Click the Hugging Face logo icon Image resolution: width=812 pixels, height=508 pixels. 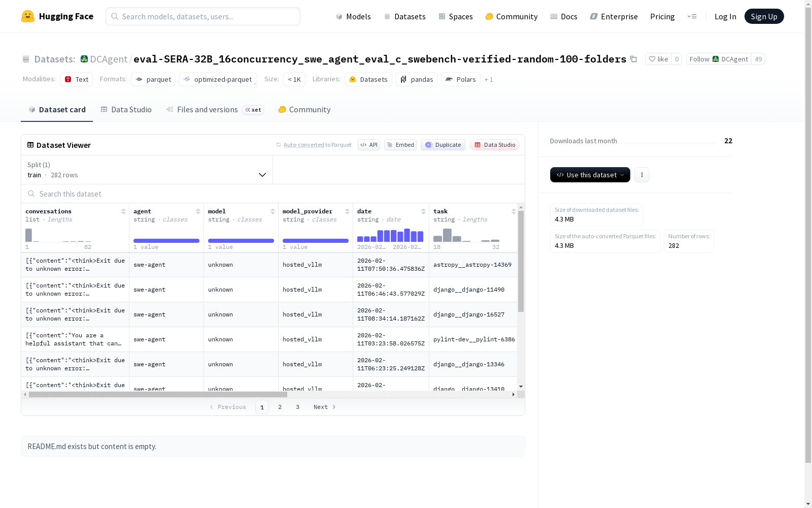point(28,16)
